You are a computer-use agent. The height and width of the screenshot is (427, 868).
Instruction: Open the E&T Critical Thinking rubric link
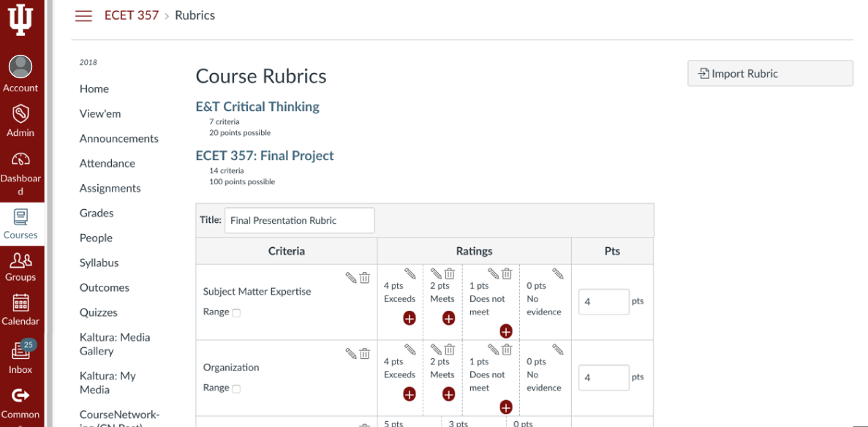pyautogui.click(x=257, y=106)
